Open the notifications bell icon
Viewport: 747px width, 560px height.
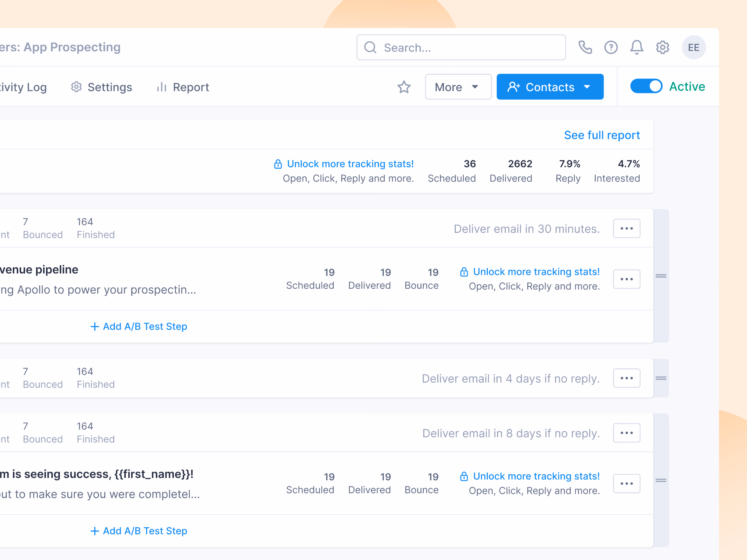pos(637,48)
